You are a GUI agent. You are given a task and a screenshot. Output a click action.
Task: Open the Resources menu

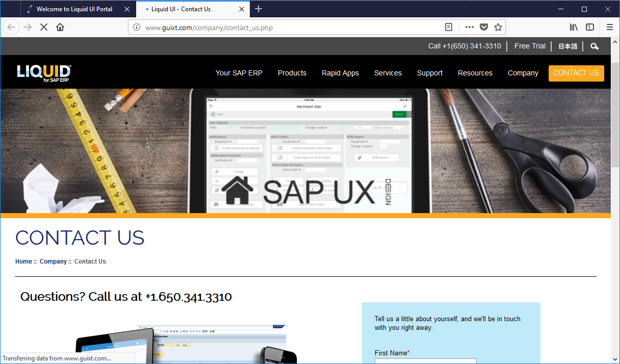[x=475, y=73]
